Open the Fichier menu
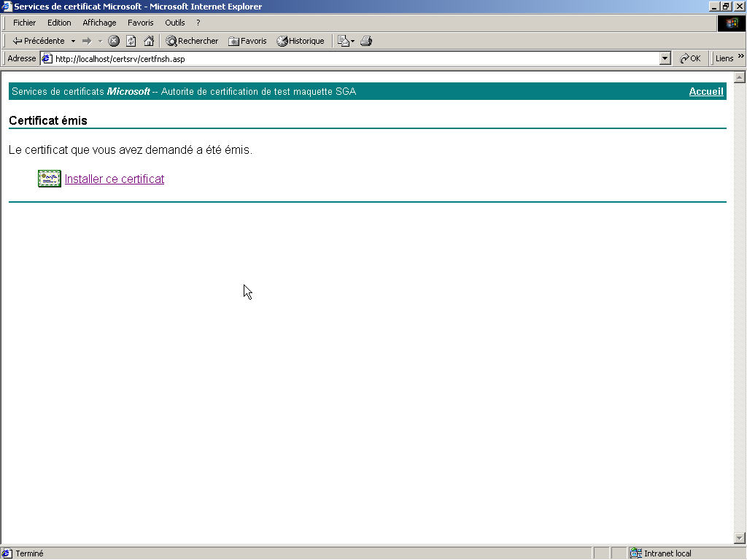 coord(24,23)
